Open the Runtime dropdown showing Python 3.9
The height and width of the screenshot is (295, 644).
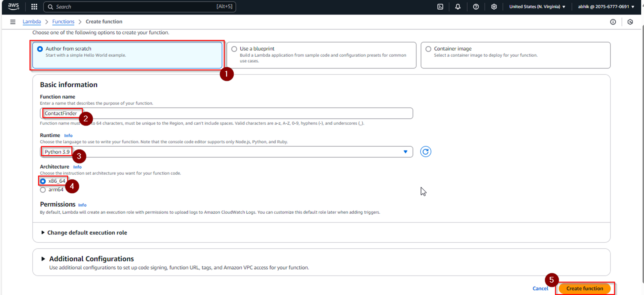point(226,152)
